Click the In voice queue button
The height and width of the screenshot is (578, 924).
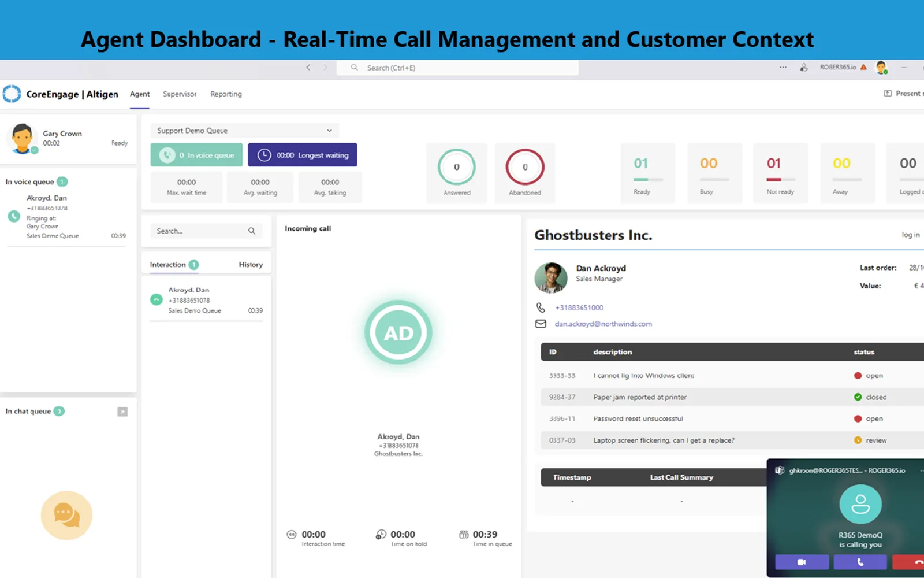196,155
